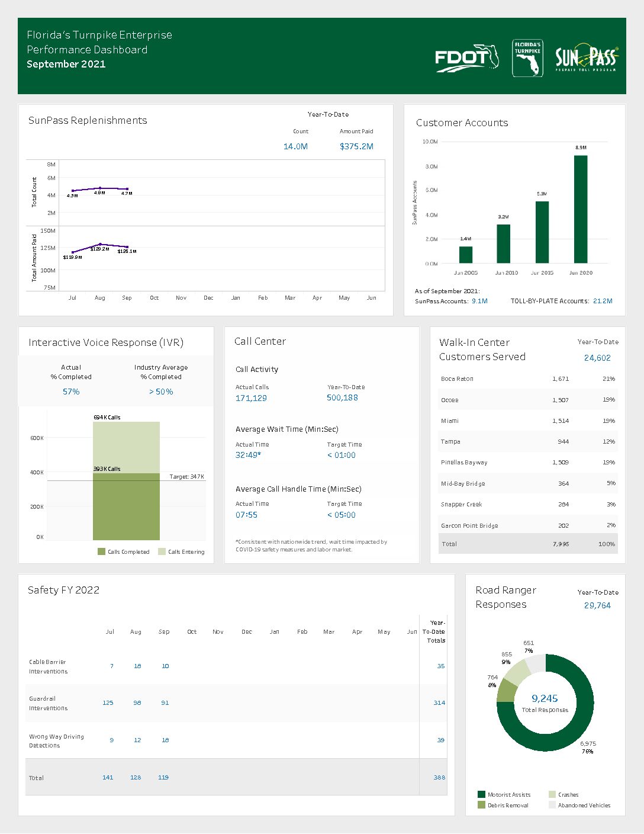
Task: Click the handle target time < 05:00
Action: pyautogui.click(x=342, y=515)
